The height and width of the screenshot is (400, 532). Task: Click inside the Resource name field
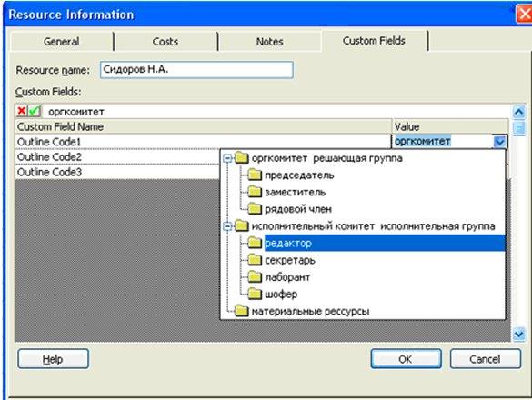(x=196, y=70)
